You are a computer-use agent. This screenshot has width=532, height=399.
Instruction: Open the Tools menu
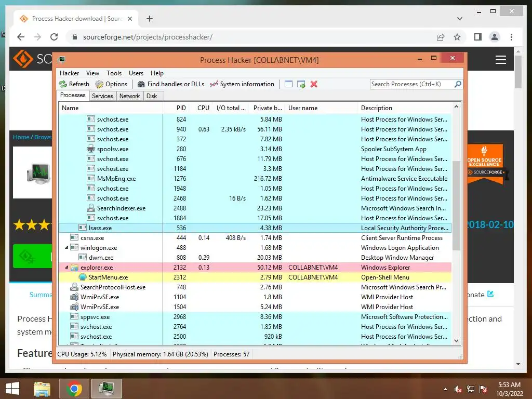[114, 73]
